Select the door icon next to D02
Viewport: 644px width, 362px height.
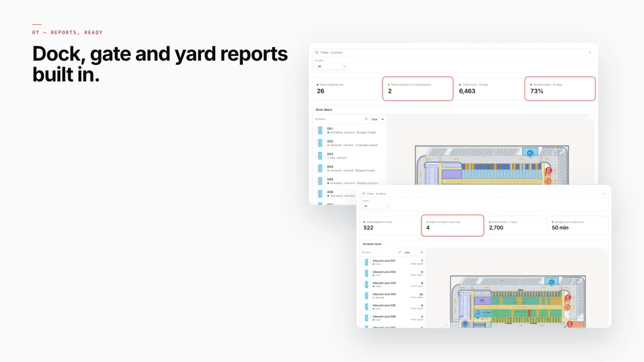click(x=320, y=143)
